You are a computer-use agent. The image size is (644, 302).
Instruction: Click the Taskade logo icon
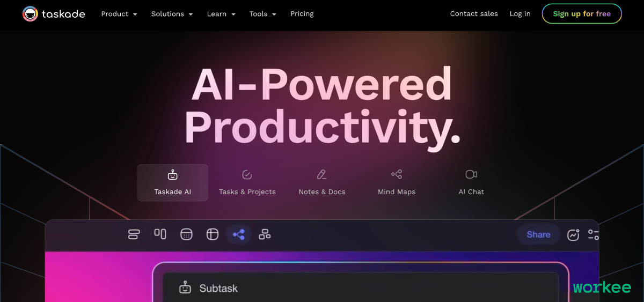[x=30, y=14]
